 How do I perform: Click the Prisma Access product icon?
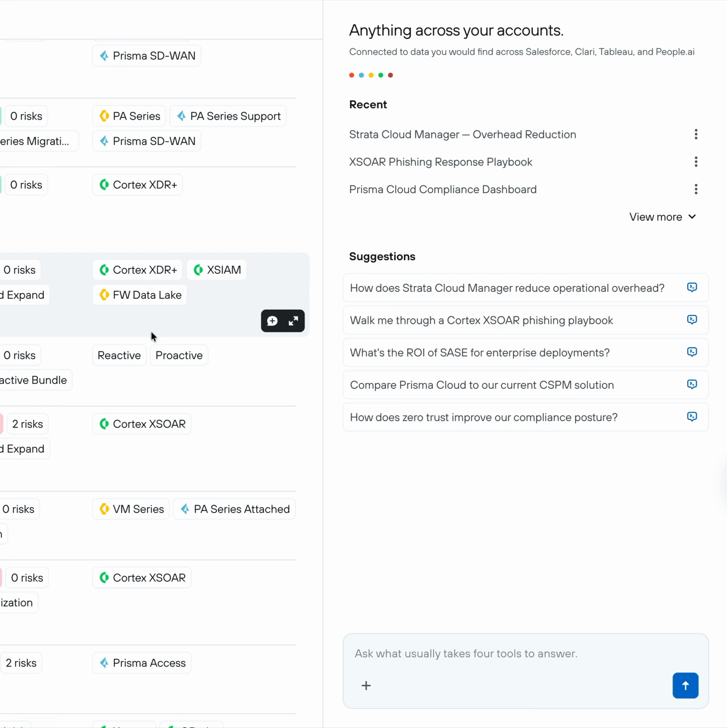pyautogui.click(x=105, y=663)
